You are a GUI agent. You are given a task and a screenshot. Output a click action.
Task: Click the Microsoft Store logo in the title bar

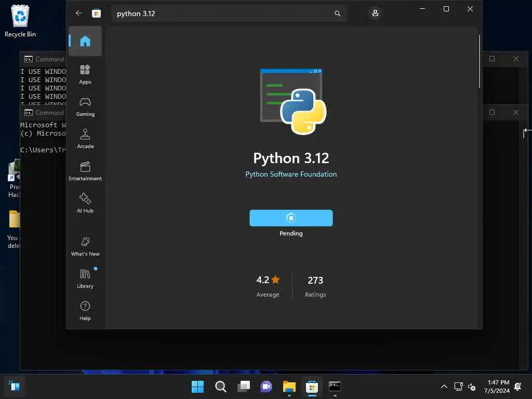coord(96,13)
